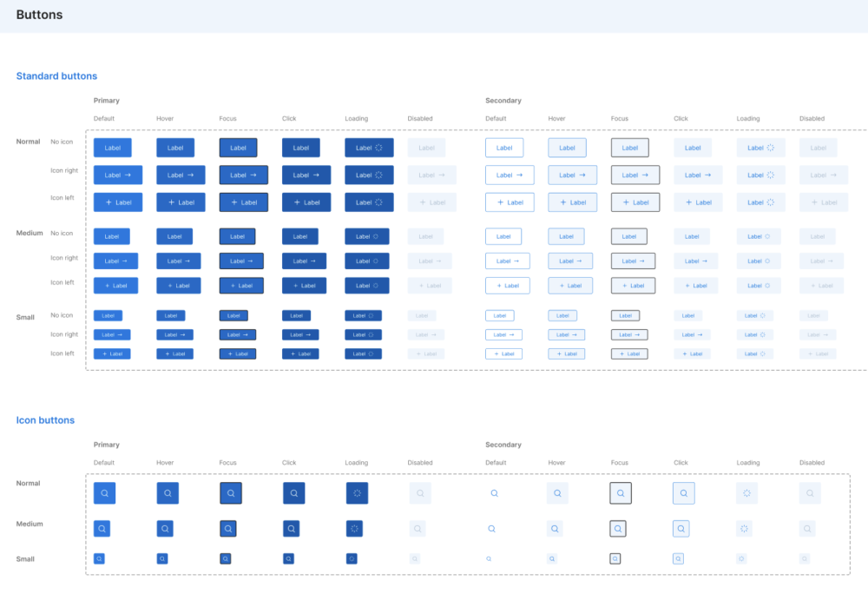The height and width of the screenshot is (607, 868).
Task: Click Primary Small No-icon Default Label button
Action: 108,316
